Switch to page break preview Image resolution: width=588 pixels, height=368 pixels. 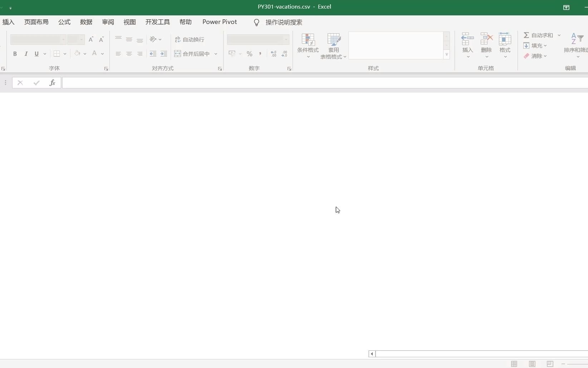coord(550,364)
